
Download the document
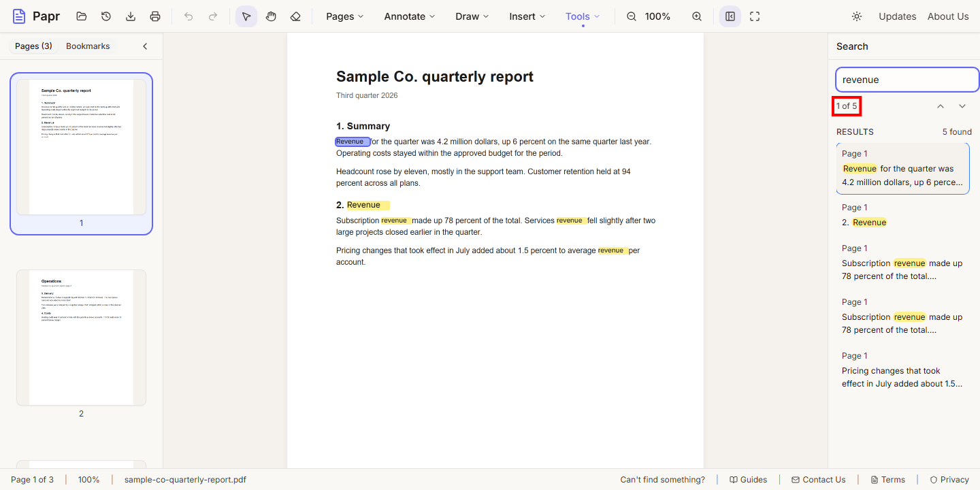(131, 16)
